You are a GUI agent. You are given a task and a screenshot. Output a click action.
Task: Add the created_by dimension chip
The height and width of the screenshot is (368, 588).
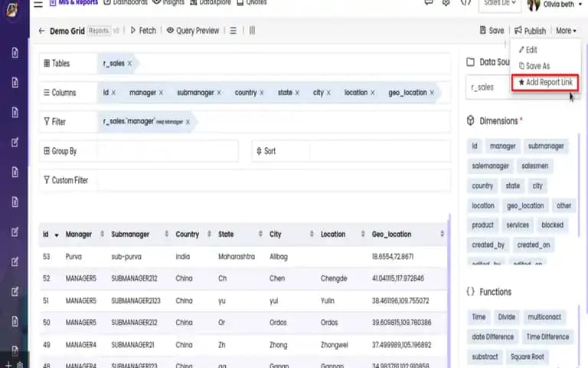488,245
